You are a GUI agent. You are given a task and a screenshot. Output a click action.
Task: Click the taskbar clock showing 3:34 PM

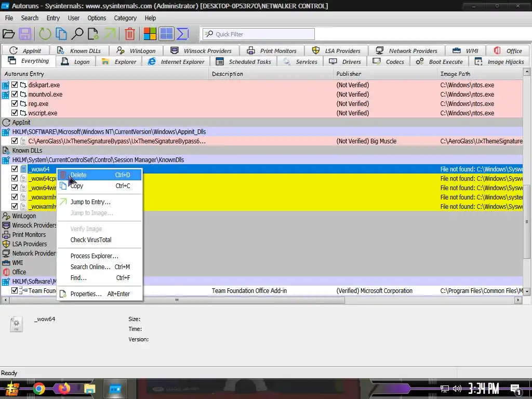click(x=483, y=389)
